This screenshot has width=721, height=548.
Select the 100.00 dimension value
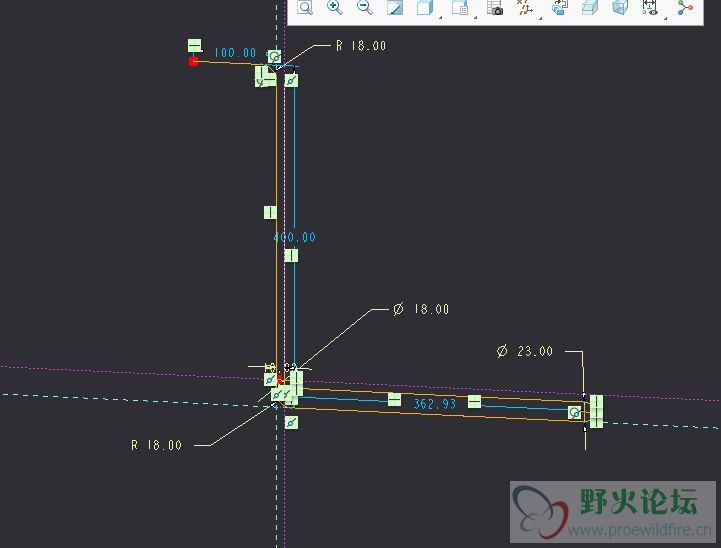(235, 53)
